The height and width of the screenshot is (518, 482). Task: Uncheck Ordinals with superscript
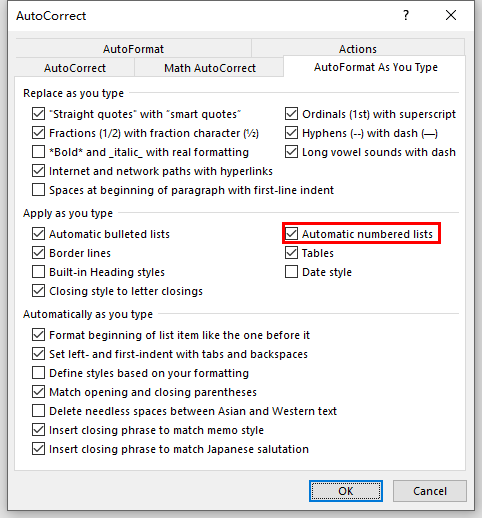click(x=291, y=114)
